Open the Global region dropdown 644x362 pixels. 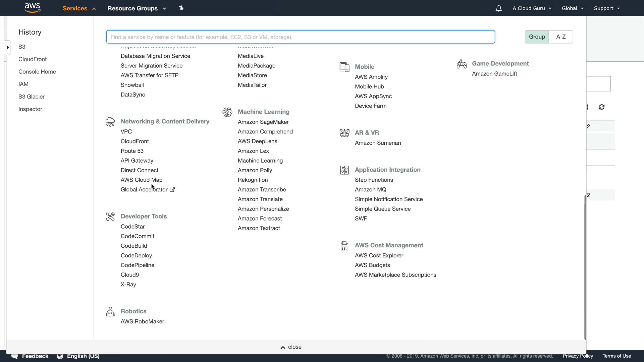pos(573,8)
